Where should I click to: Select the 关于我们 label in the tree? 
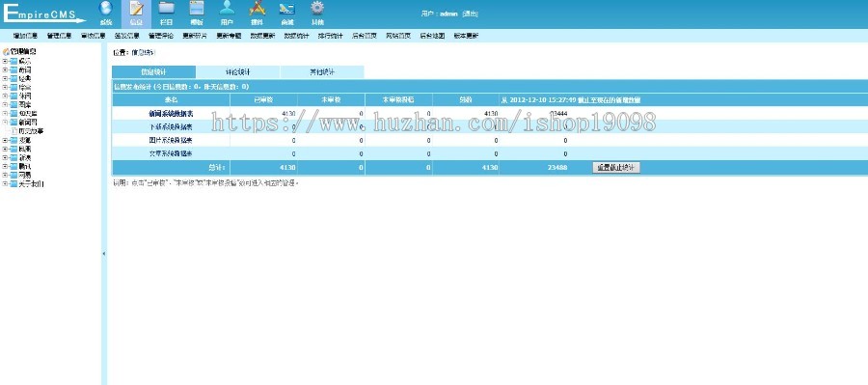[31, 184]
